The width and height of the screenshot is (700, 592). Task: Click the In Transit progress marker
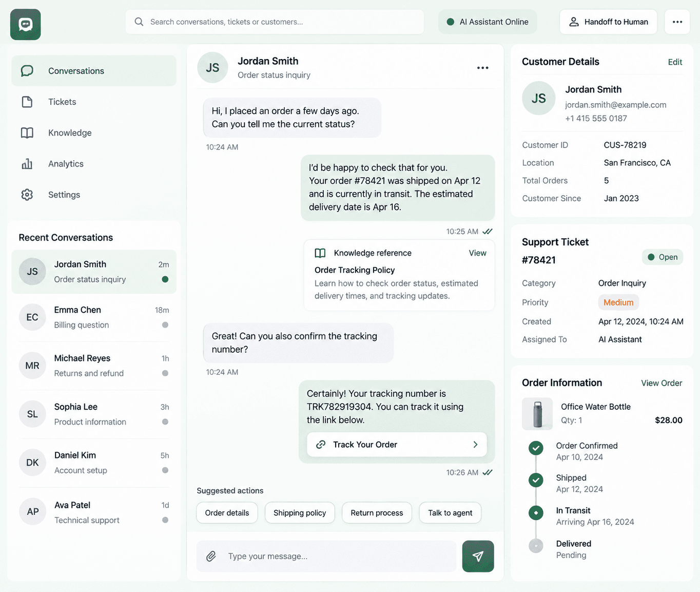coord(536,513)
